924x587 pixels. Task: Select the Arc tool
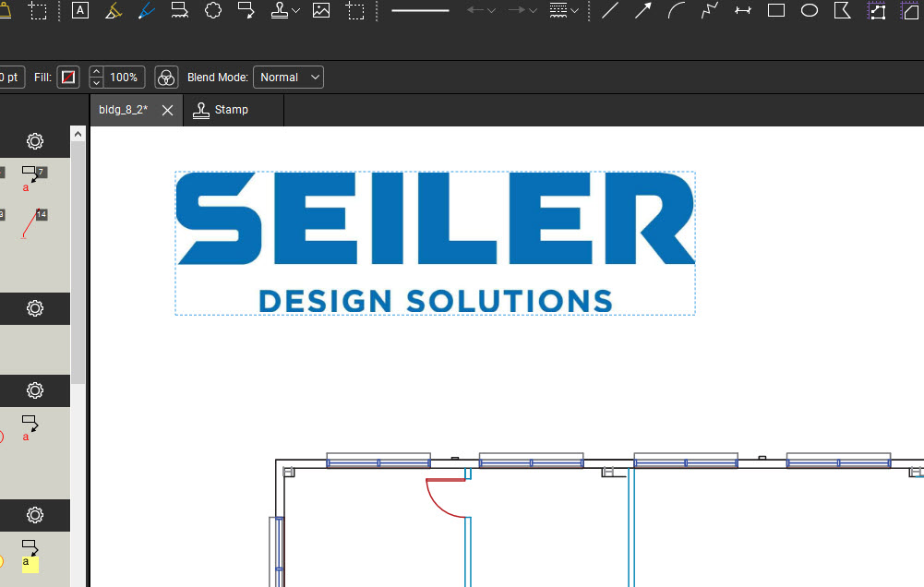pyautogui.click(x=677, y=10)
